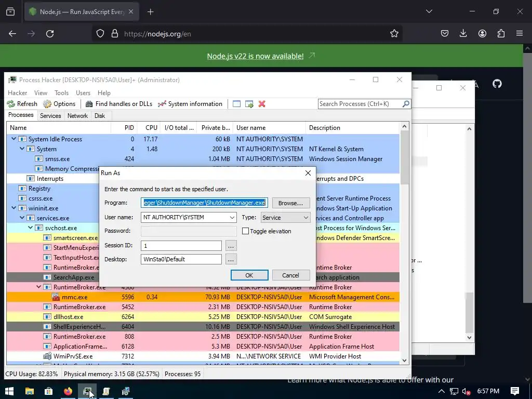Image resolution: width=532 pixels, height=399 pixels.
Task: Click the Desktop field showing WinSta0\Default
Action: pos(181,260)
